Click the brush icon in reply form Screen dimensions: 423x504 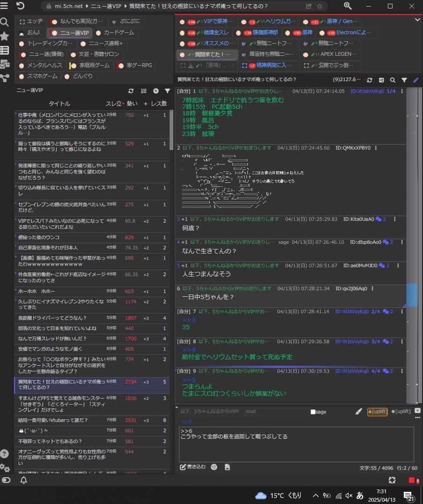coord(359,411)
